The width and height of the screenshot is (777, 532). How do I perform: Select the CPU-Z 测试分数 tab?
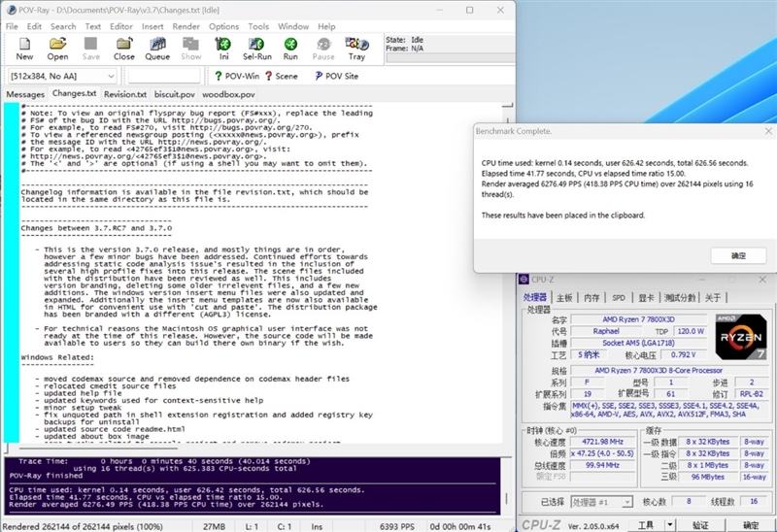[x=680, y=297]
